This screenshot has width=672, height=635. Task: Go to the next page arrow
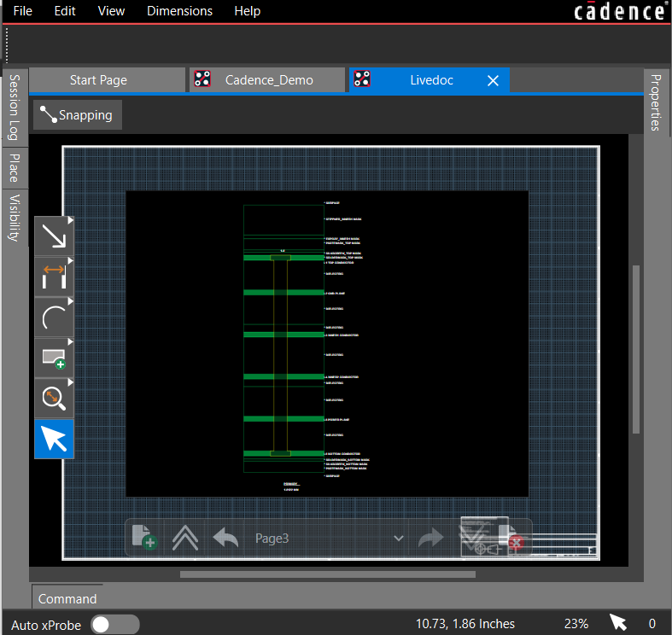[x=430, y=538]
